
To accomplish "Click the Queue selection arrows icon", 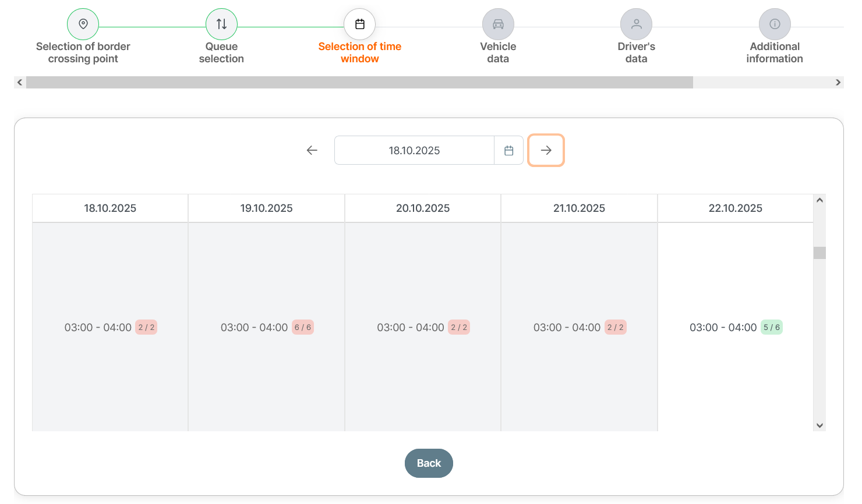I will point(221,24).
